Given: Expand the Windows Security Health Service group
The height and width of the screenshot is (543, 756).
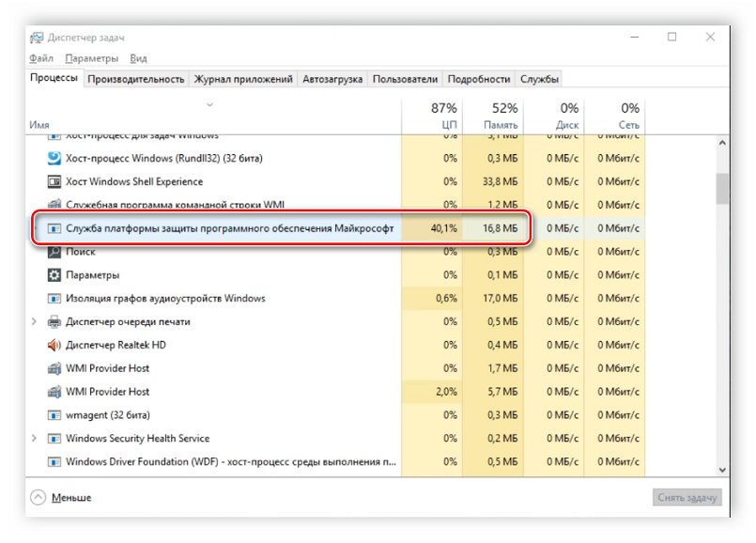Looking at the screenshot, I should click(35, 438).
